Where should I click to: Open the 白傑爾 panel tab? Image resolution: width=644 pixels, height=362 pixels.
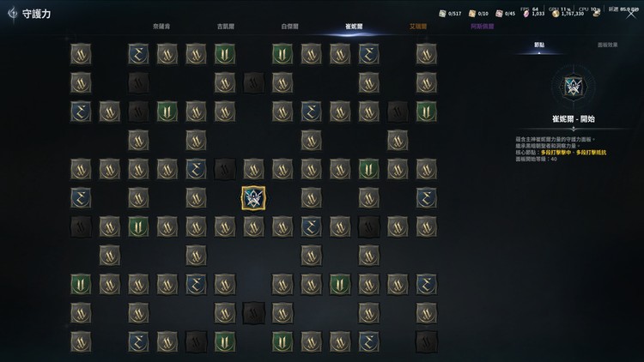[x=289, y=27]
